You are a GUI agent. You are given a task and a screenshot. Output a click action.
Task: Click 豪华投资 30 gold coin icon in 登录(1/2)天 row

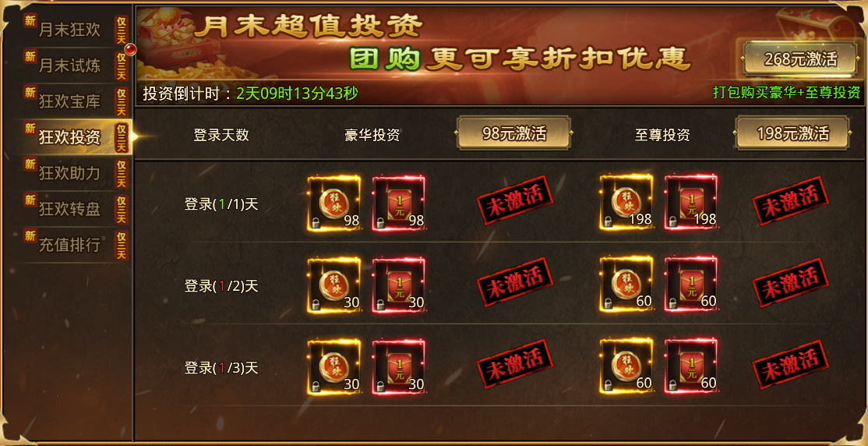coord(334,285)
